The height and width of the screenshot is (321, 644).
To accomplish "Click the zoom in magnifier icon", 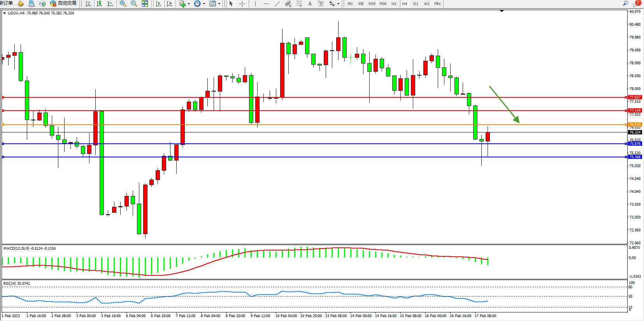I will click(x=123, y=4).
